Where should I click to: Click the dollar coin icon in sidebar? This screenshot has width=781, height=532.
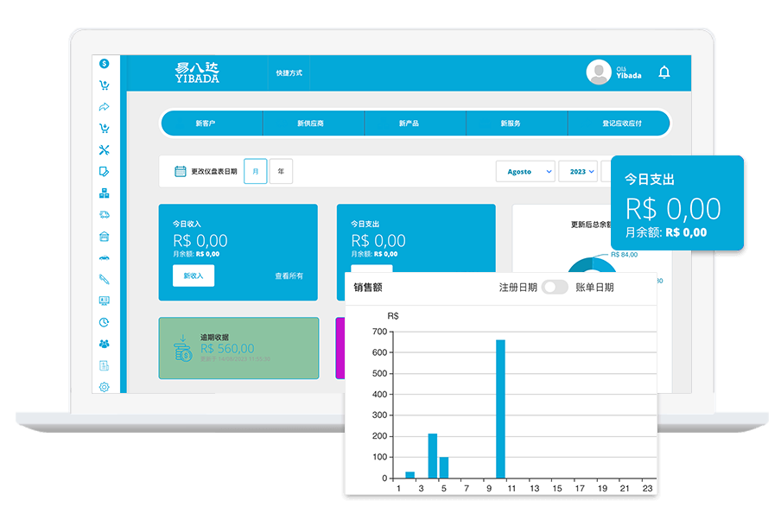(x=104, y=64)
